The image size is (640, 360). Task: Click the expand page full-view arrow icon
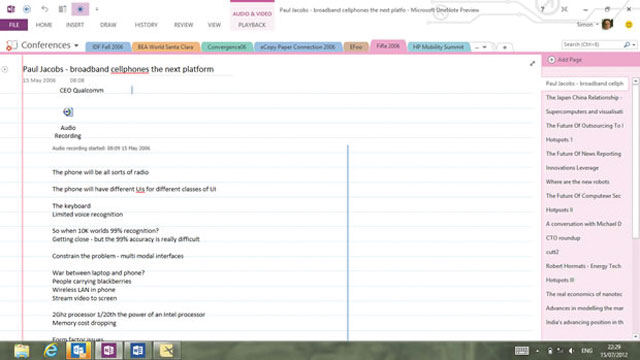click(x=532, y=63)
